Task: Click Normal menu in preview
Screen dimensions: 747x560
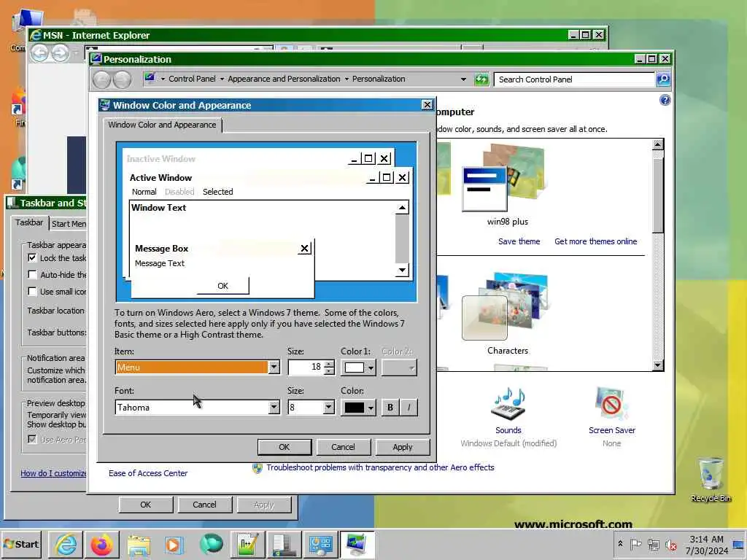Action: [144, 192]
